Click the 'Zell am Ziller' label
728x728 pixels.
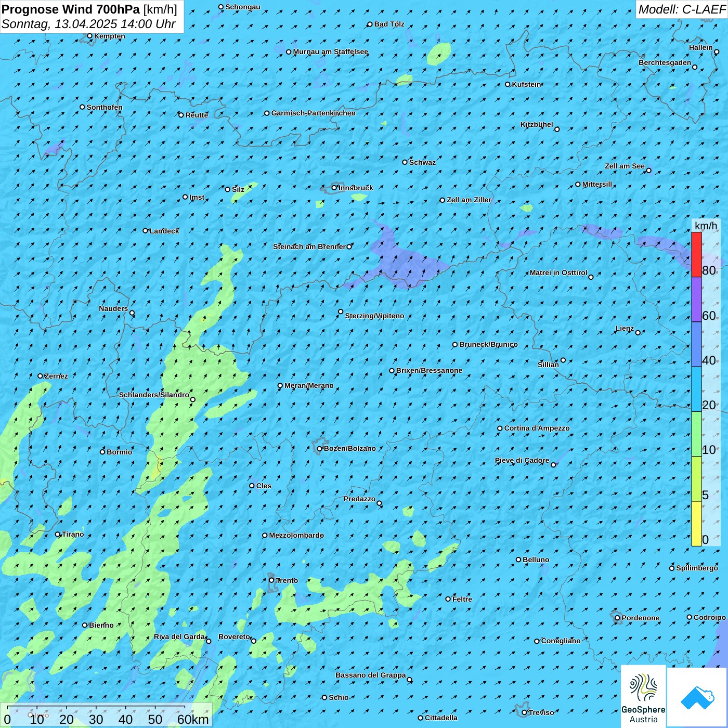tap(469, 200)
